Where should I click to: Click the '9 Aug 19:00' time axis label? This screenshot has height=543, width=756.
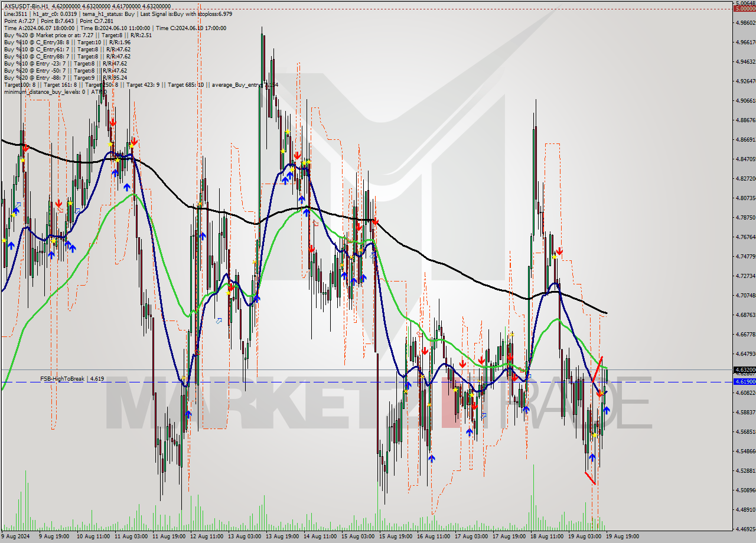pyautogui.click(x=54, y=537)
